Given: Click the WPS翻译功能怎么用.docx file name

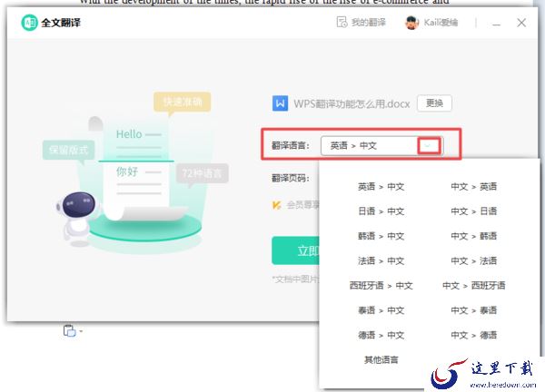Looking at the screenshot, I should tap(352, 103).
